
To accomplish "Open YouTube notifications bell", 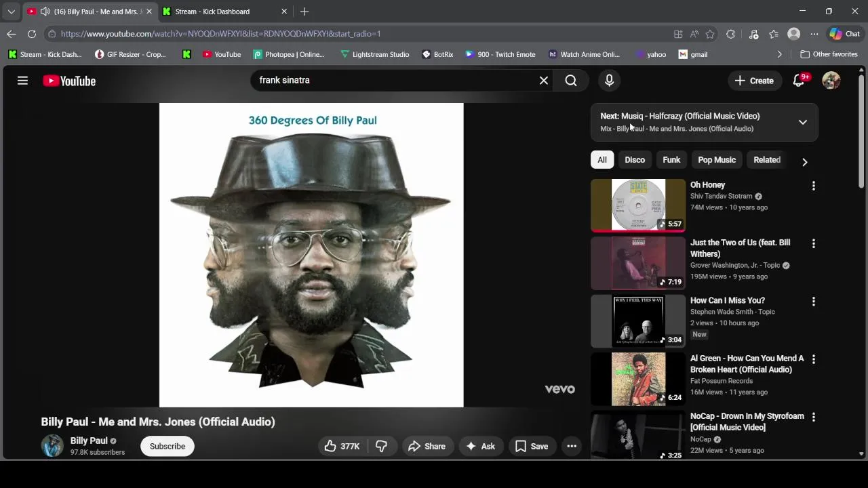I will point(799,80).
